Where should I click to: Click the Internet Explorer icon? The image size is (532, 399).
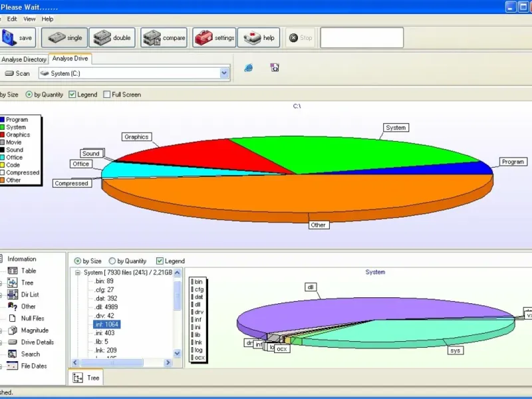tap(248, 68)
